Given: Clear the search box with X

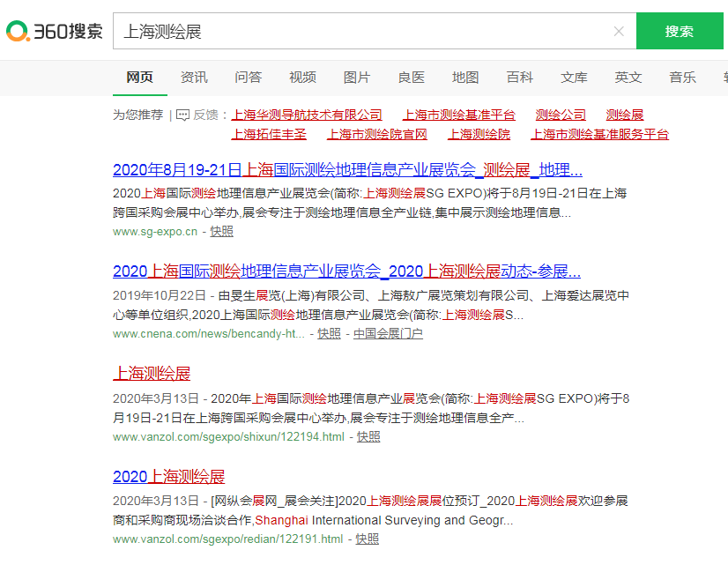Looking at the screenshot, I should 619,31.
